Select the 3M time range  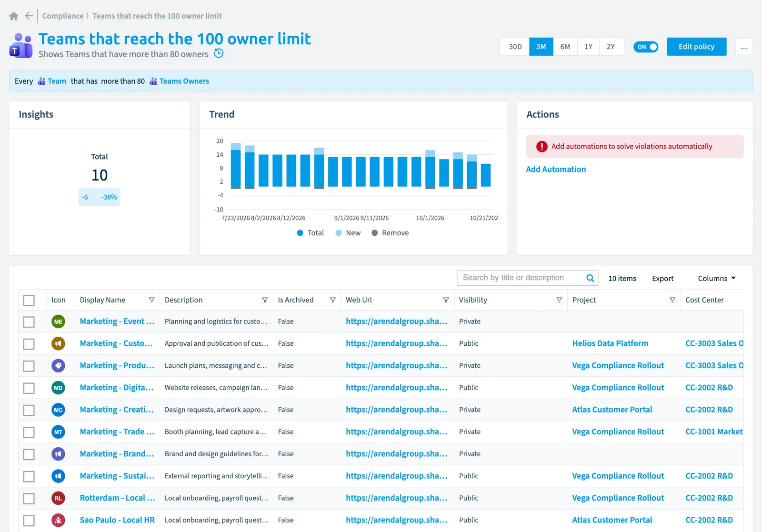[x=541, y=47]
